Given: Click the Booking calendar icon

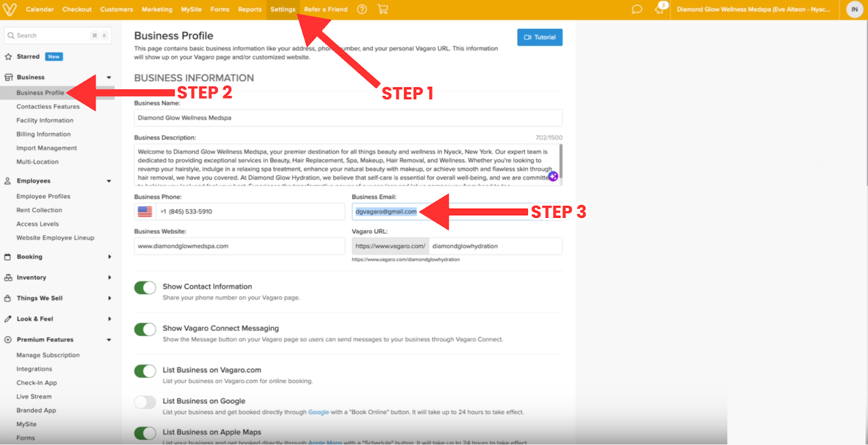Looking at the screenshot, I should [8, 257].
